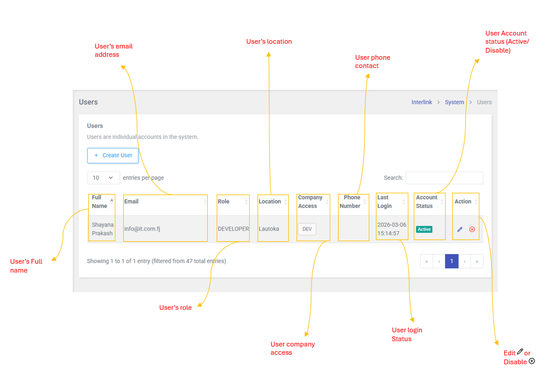Screen dimensions: 554x392
Task: Open the Interlink breadcrumb link
Action: click(421, 102)
